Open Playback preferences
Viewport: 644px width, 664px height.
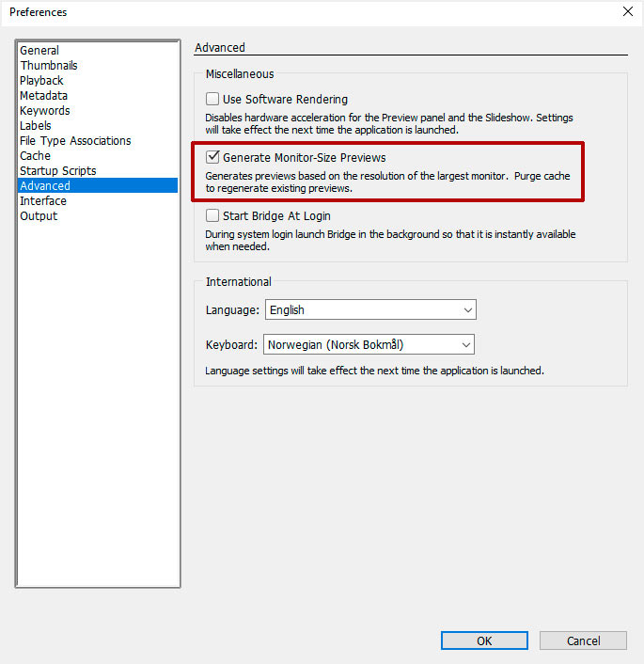coord(41,81)
